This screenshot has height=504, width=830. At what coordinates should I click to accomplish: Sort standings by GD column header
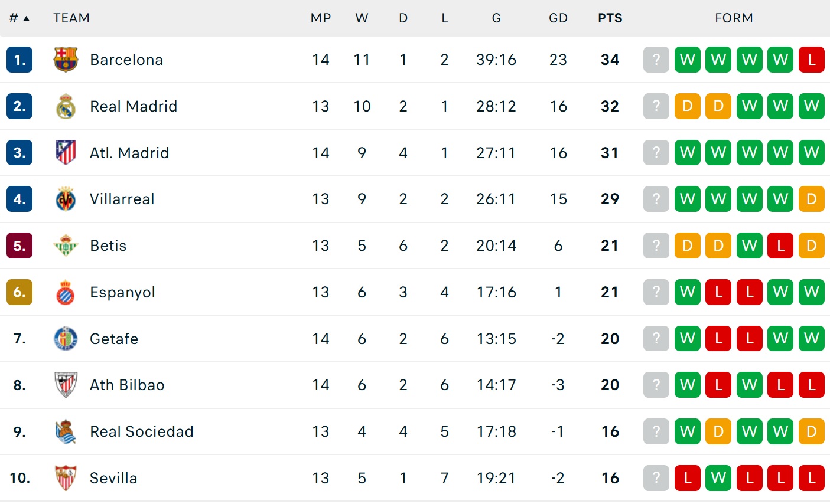point(558,18)
